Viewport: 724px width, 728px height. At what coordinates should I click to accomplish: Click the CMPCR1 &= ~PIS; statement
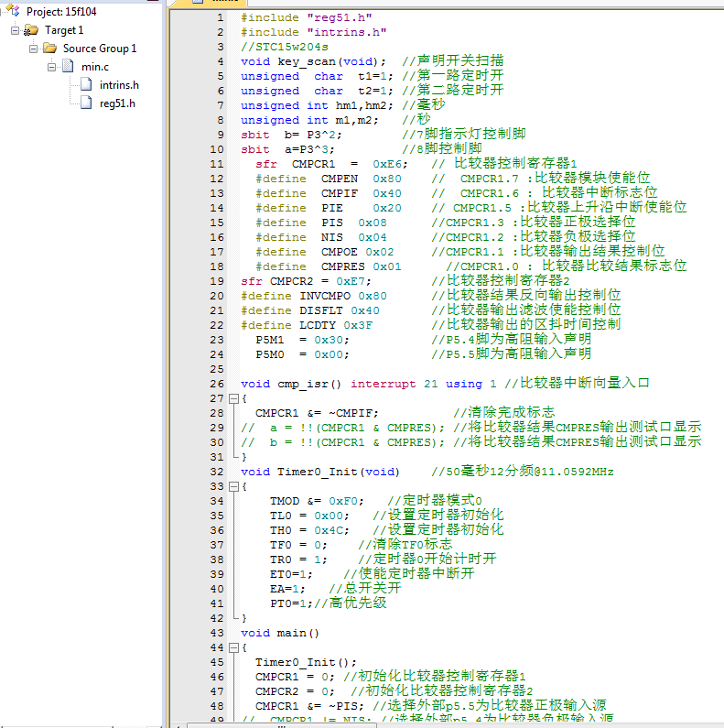point(309,706)
